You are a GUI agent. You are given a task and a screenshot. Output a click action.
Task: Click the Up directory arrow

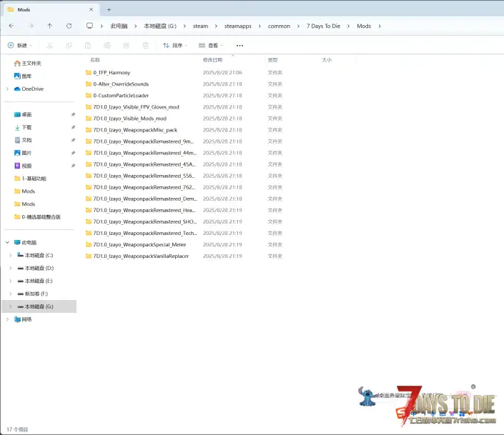[x=49, y=26]
